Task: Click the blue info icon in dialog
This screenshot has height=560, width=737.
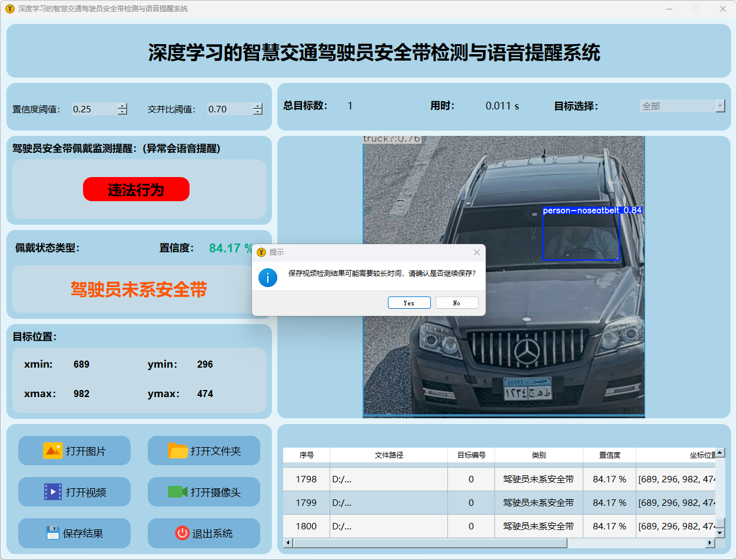Action: pos(268,277)
